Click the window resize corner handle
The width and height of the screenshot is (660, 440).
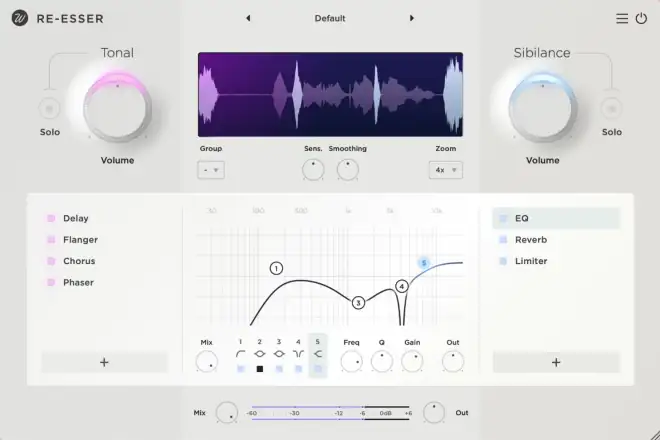pyautogui.click(x=654, y=435)
